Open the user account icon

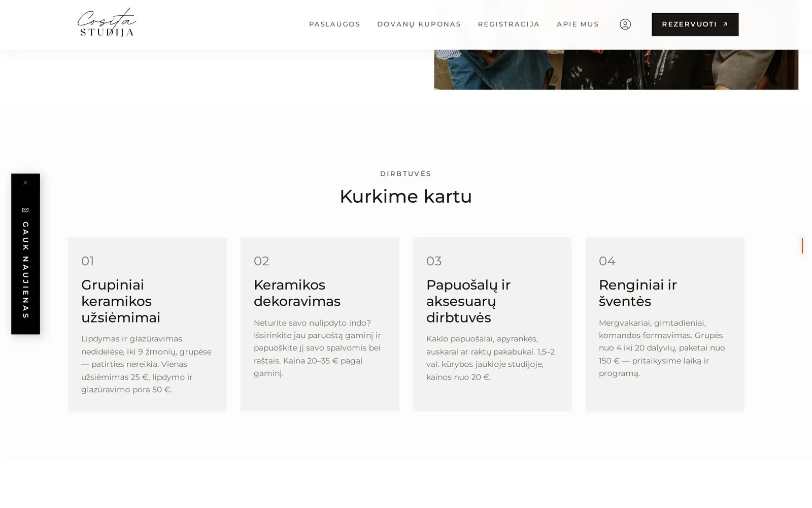pos(625,24)
